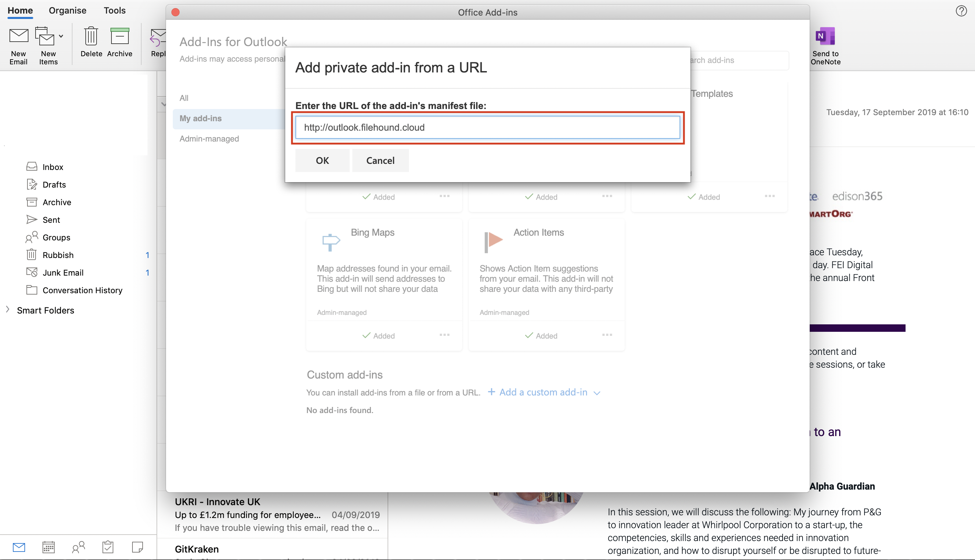Switch to the Organise tab

67,10
